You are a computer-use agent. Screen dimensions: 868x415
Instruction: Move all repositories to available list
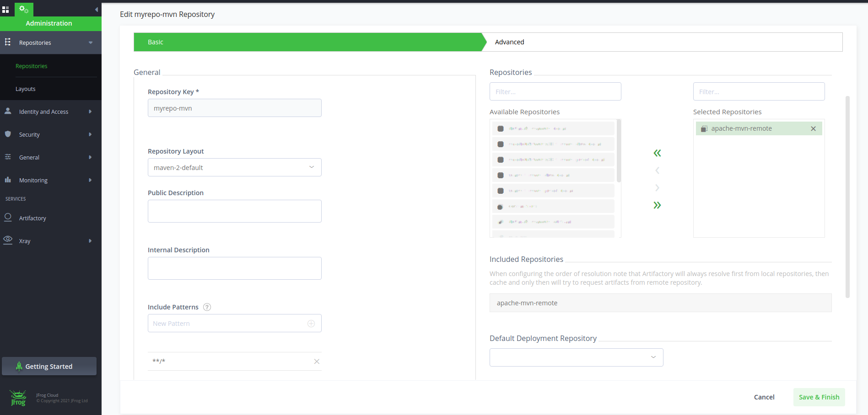tap(657, 153)
